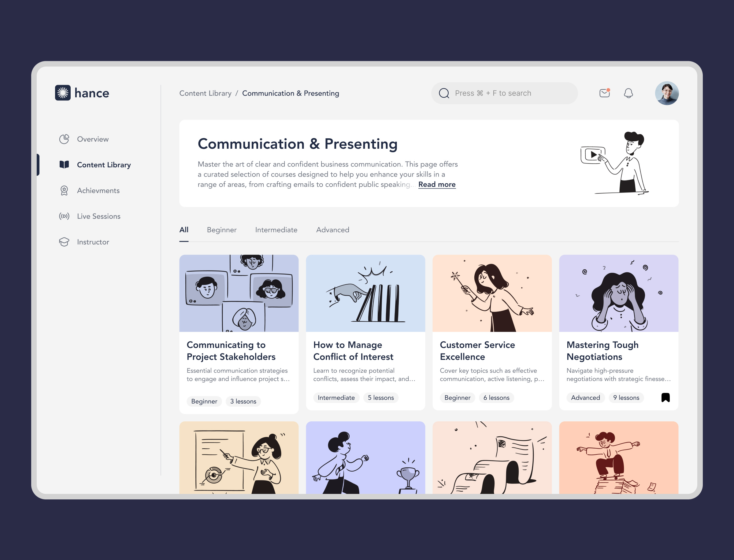The image size is (734, 560).
Task: Open Overview using the pie chart icon
Action: pyautogui.click(x=64, y=139)
